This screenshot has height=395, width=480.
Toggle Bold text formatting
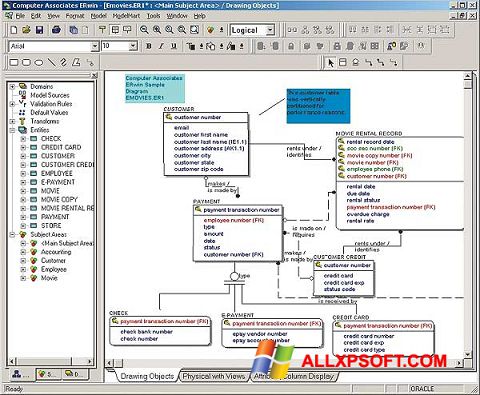[149, 46]
